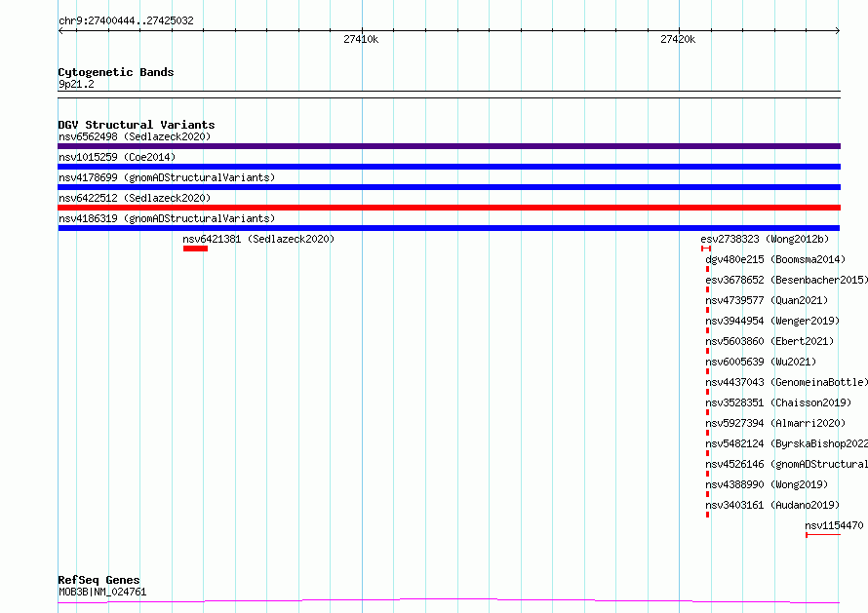Screen dimensions: 868x613
Task: Click the nsv5482124 (ByrskaBishop2022) variant label
Action: pos(787,443)
